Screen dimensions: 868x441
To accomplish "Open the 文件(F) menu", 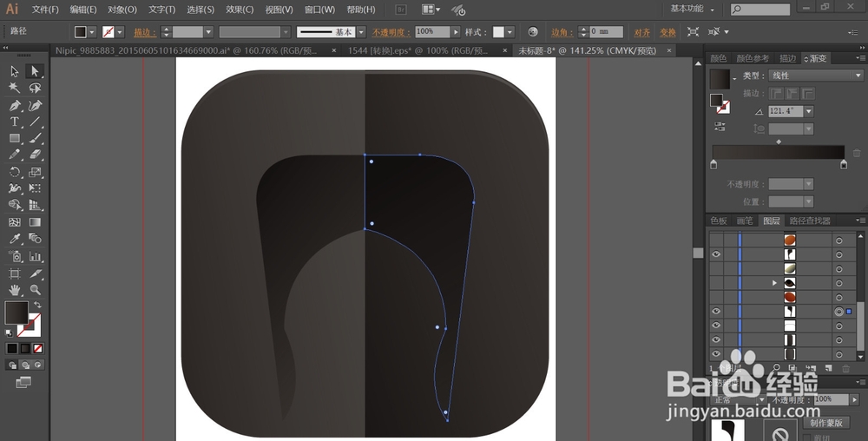I will coord(45,10).
